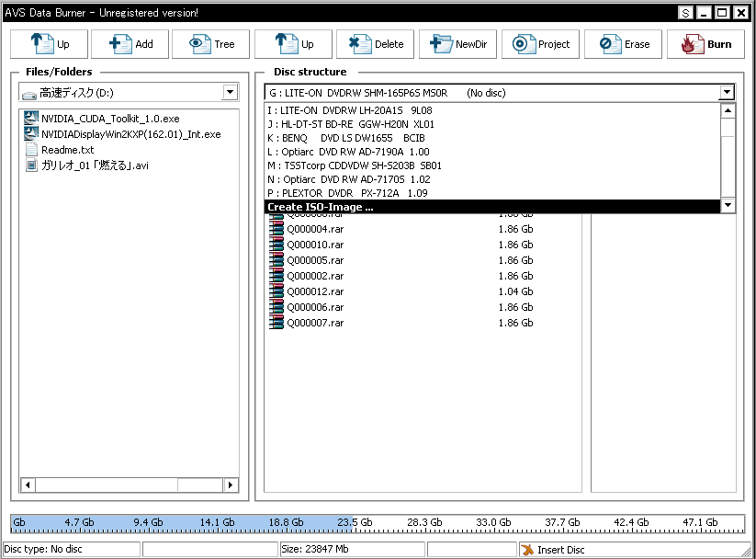
Task: Choose drive L: Optiarc AD-7190A
Action: [491, 152]
